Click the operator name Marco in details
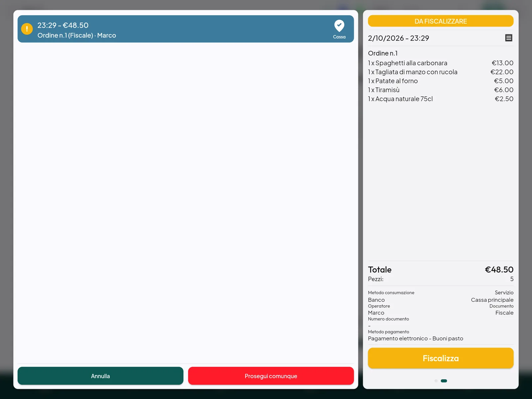 pos(376,313)
